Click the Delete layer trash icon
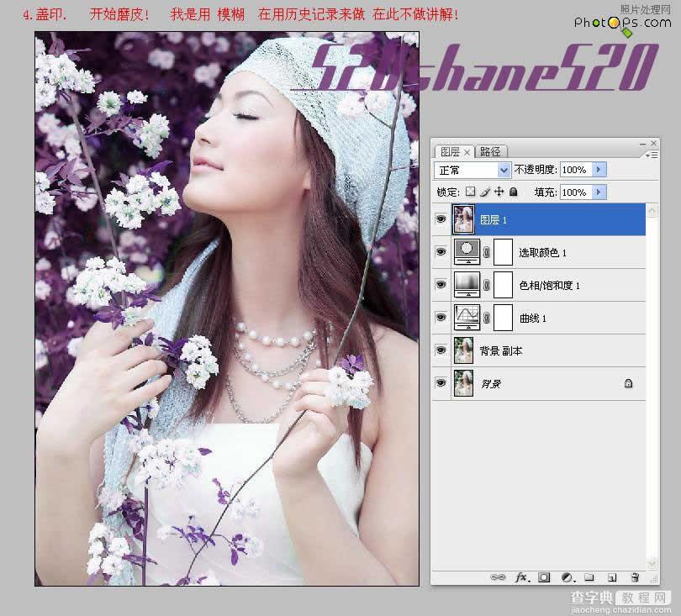 [x=635, y=577]
